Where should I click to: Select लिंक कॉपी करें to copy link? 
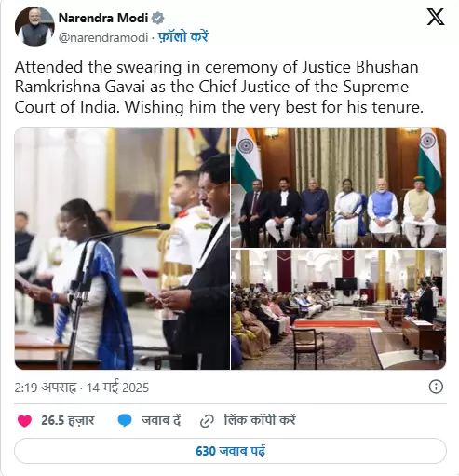click(x=260, y=420)
